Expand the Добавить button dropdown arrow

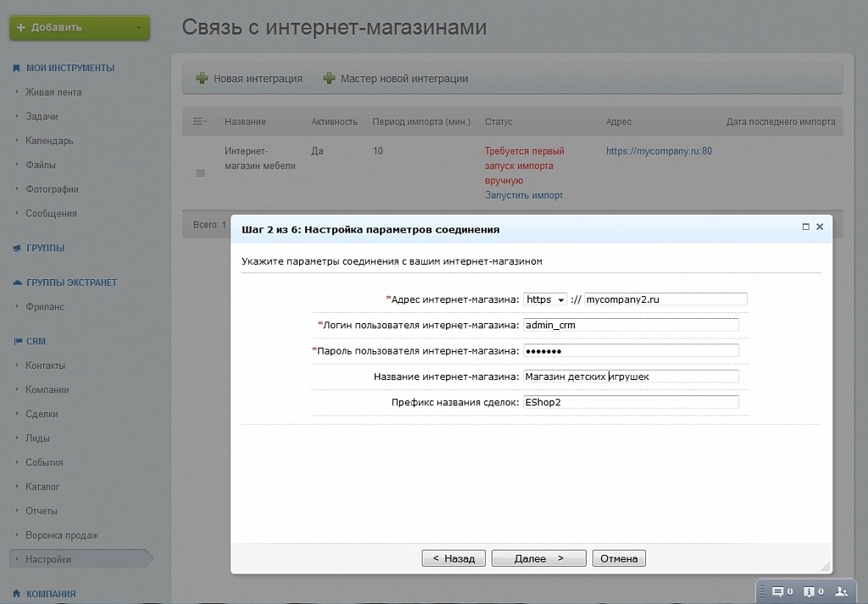139,28
